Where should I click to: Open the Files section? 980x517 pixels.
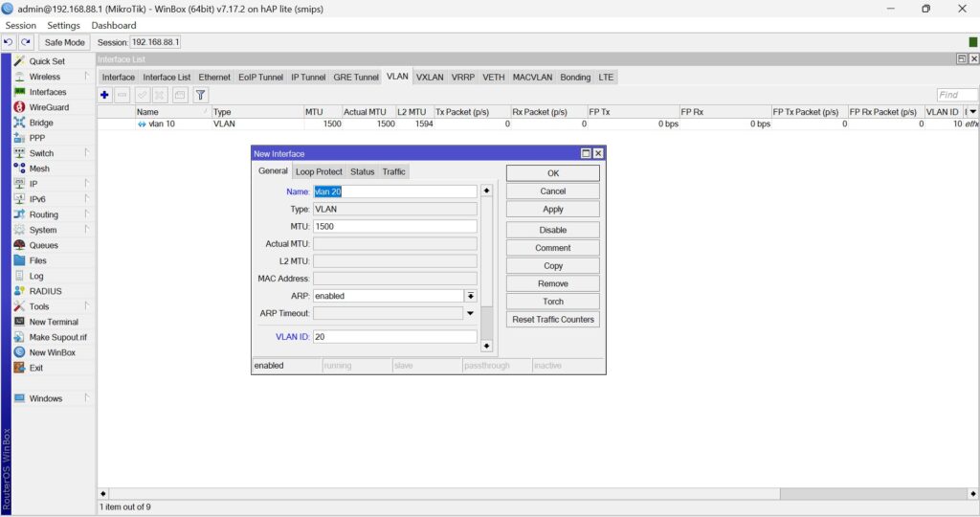point(37,260)
